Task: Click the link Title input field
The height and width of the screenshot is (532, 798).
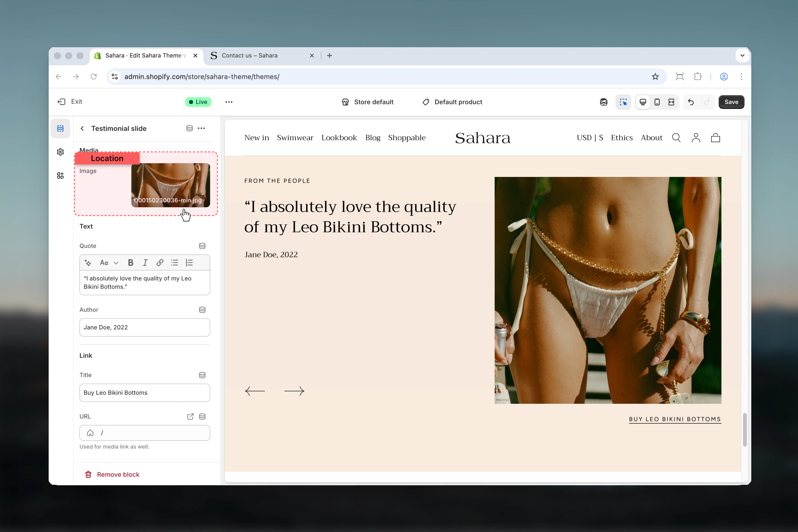Action: tap(145, 393)
